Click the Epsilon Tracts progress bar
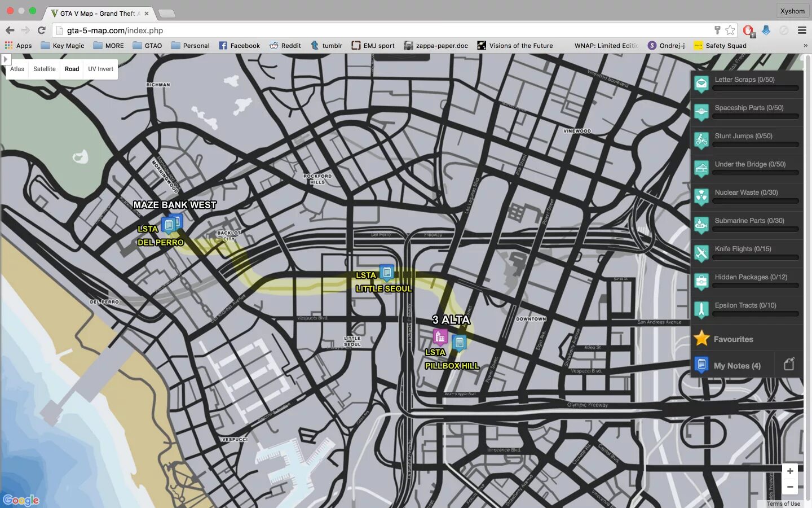 [x=756, y=314]
